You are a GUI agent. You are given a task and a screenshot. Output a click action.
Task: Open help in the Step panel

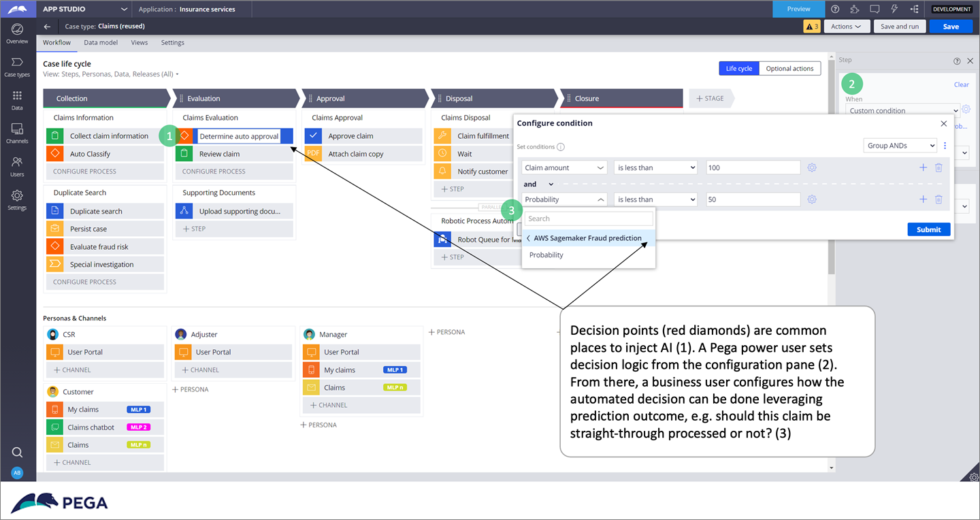957,61
